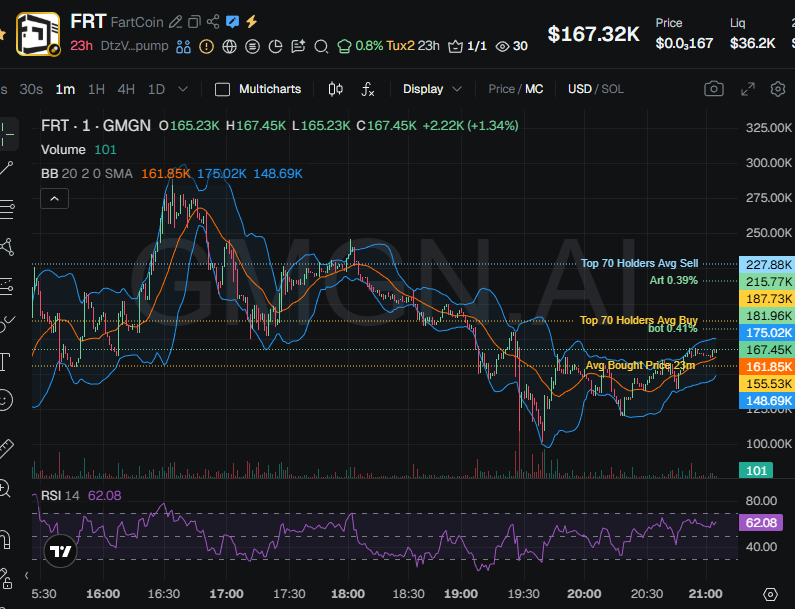This screenshot has height=609, width=795.
Task: Select the crosshair cursor tool
Action: [8, 134]
